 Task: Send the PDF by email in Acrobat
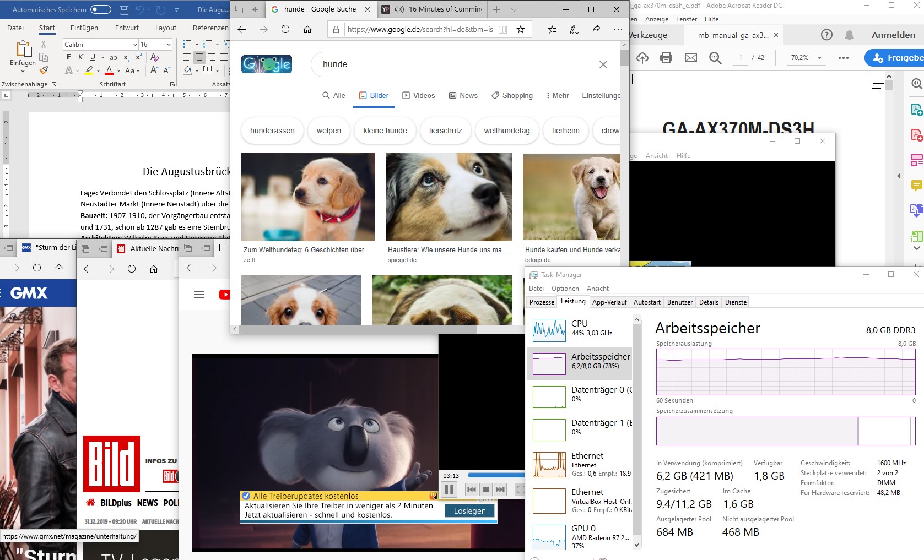[691, 57]
